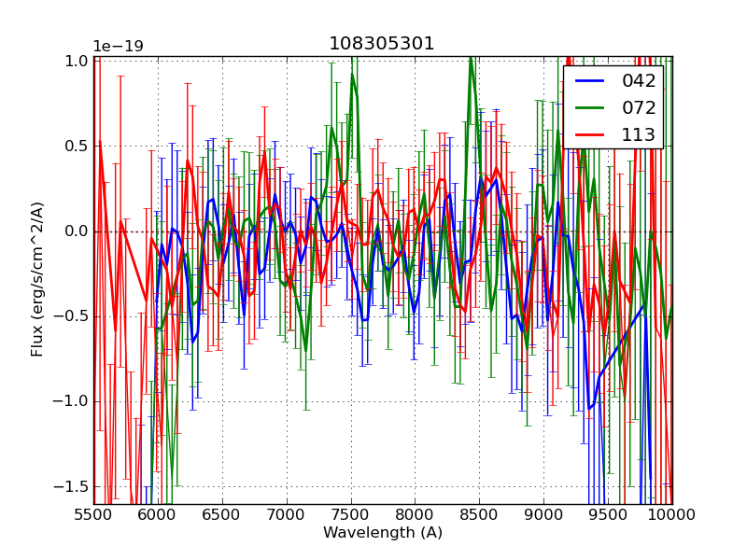Click the −0.5 y-axis tick label
Image resolution: width=747 pixels, height=560 pixels.
71,316
